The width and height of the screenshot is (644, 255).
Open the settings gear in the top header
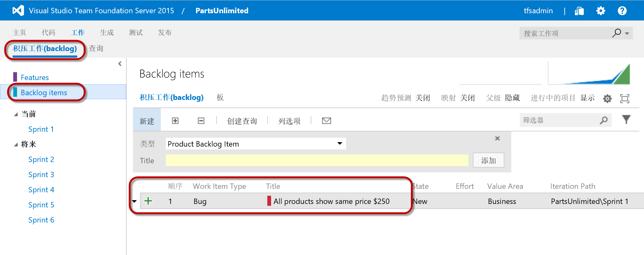pyautogui.click(x=601, y=11)
